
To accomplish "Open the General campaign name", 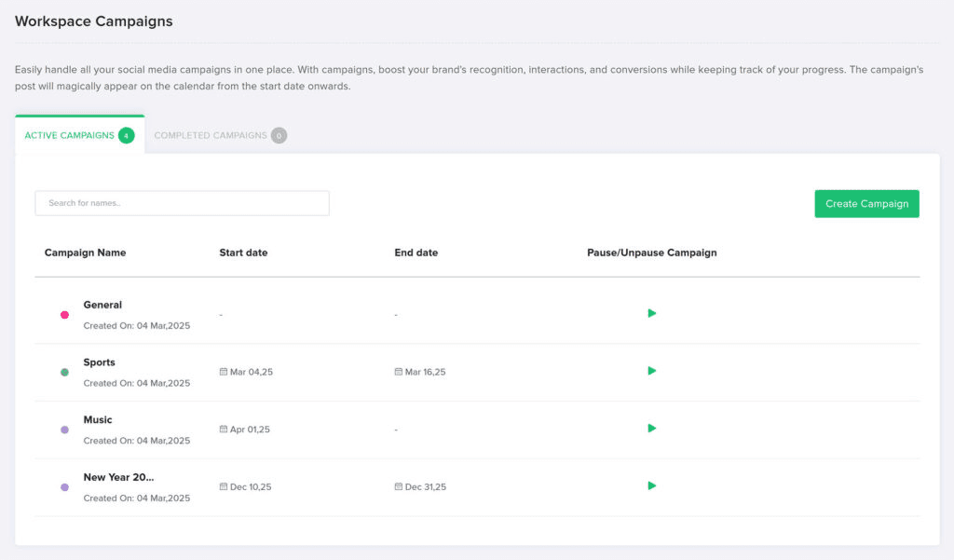I will [102, 305].
